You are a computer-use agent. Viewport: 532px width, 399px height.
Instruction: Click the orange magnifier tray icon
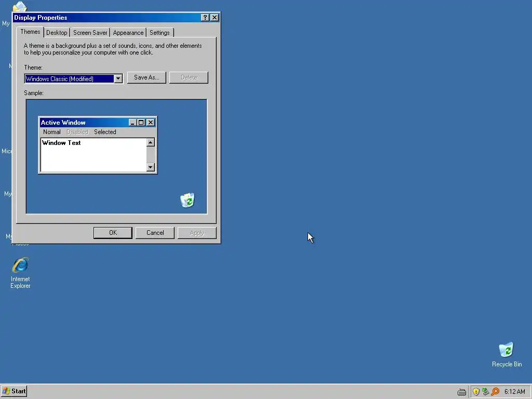coord(495,392)
